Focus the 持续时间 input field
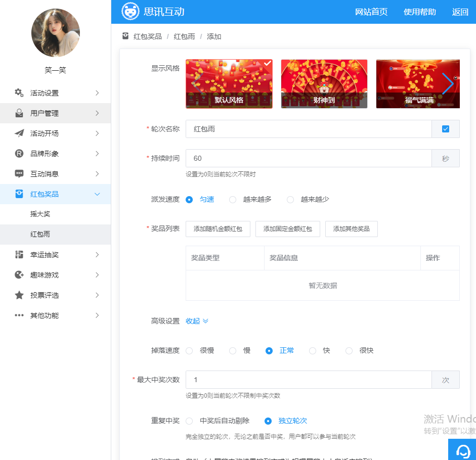Viewport: 476px width, 460px height. click(309, 158)
